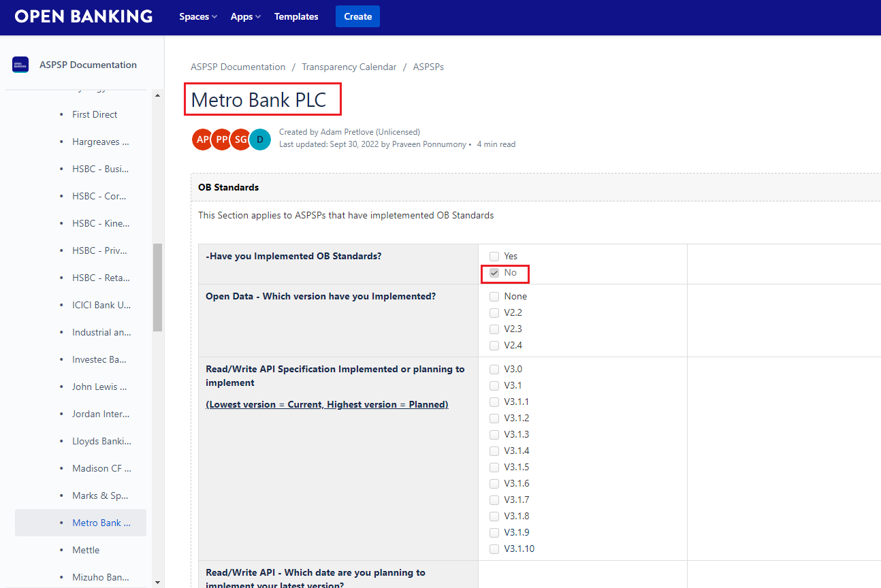Click the AP contributor avatar

203,139
